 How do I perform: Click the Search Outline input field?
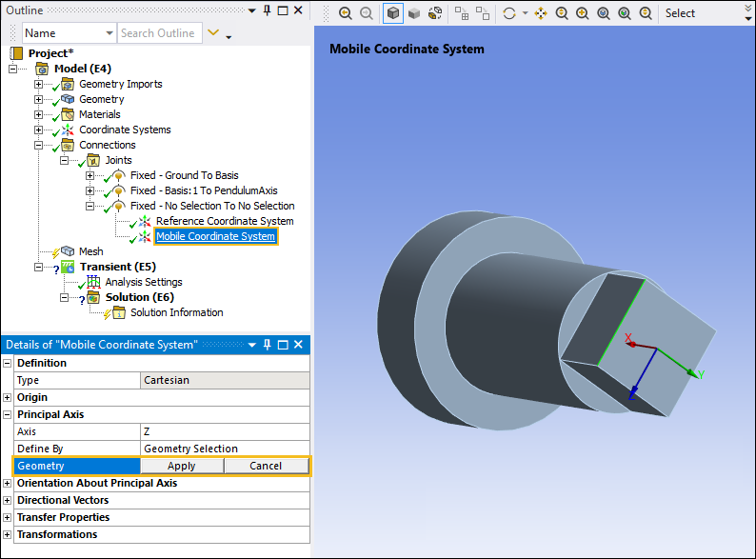(x=158, y=33)
